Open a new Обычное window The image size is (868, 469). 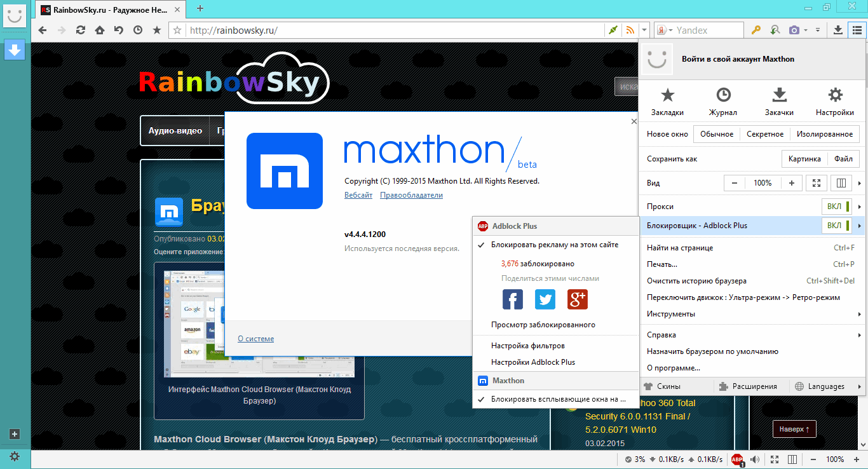(x=716, y=134)
